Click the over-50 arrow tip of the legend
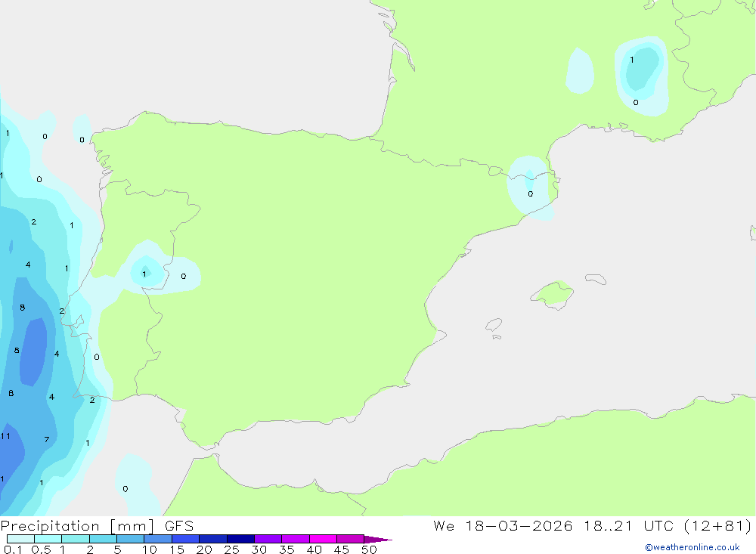 tap(378, 539)
